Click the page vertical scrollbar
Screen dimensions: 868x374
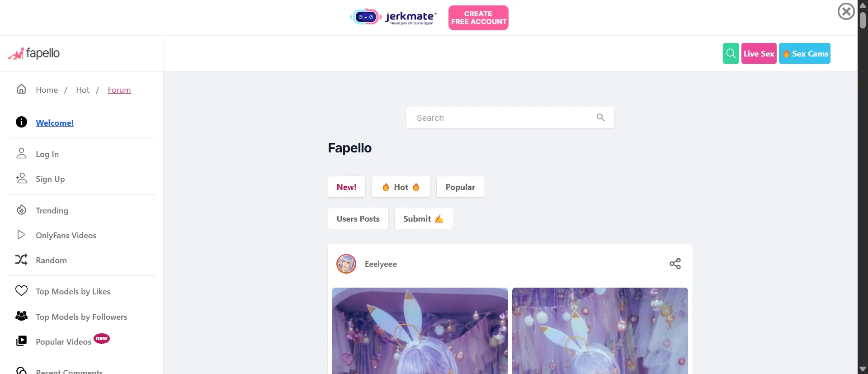click(863, 187)
